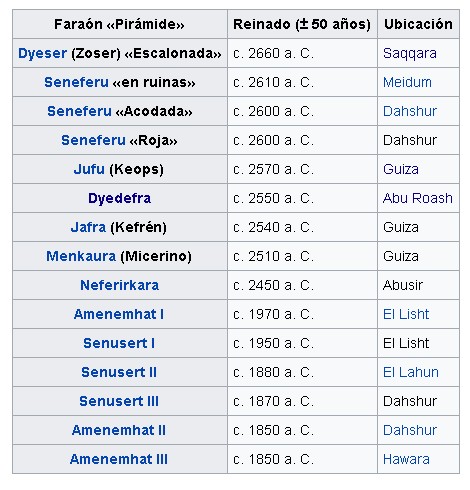Click the Saqqara location link
The height and width of the screenshot is (490, 470).
pyautogui.click(x=410, y=53)
